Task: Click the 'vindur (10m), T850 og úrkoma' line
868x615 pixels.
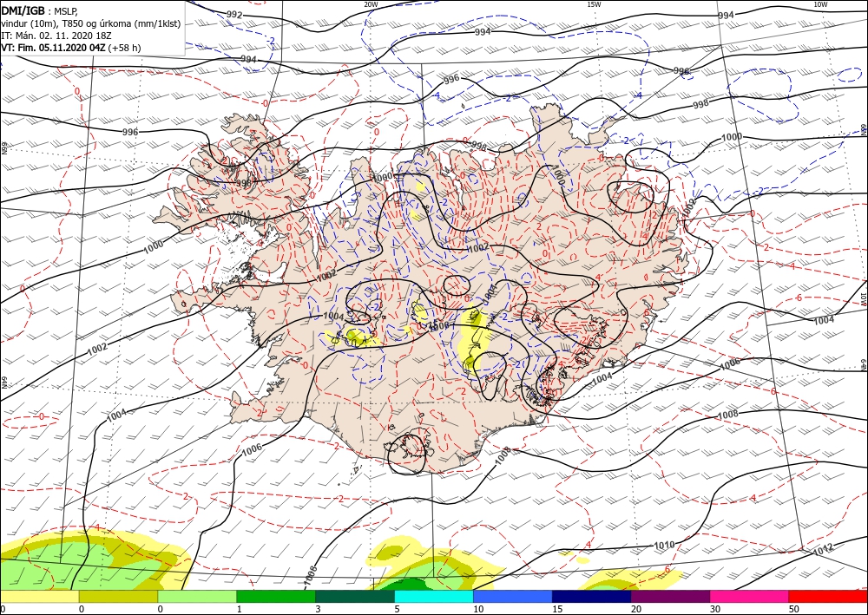Action: (90, 23)
